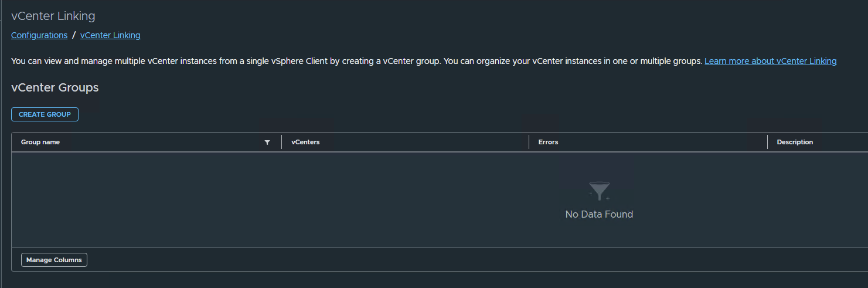Screen dimensions: 868x288
Task: Click the vCenter group description paragraph
Action: (356, 61)
